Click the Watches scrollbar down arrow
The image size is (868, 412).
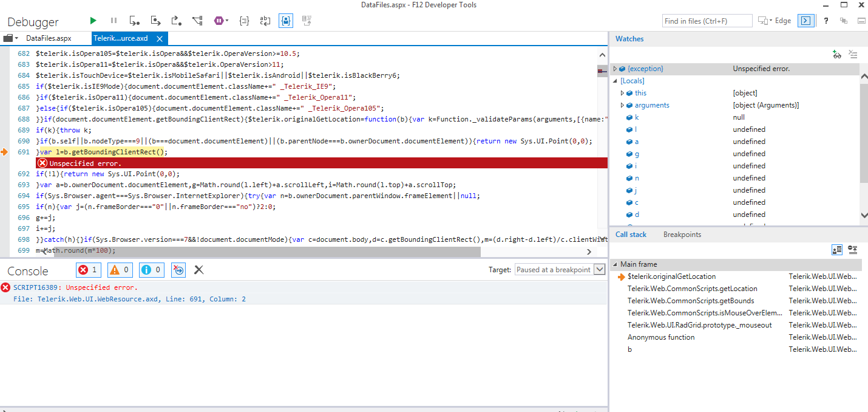click(864, 215)
